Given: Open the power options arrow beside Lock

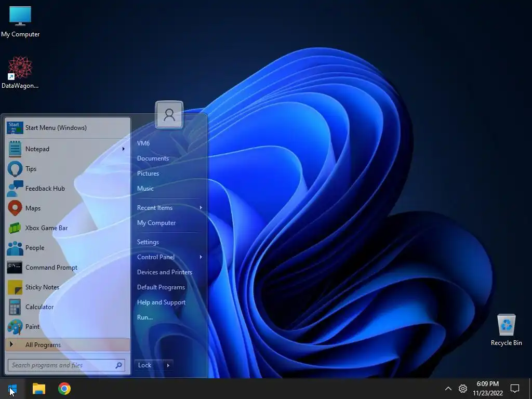Looking at the screenshot, I should point(168,365).
